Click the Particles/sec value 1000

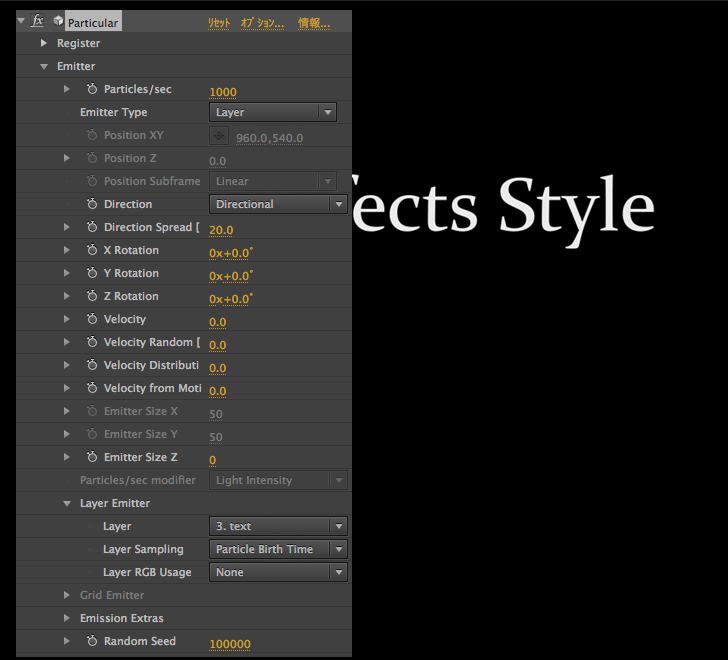(223, 92)
